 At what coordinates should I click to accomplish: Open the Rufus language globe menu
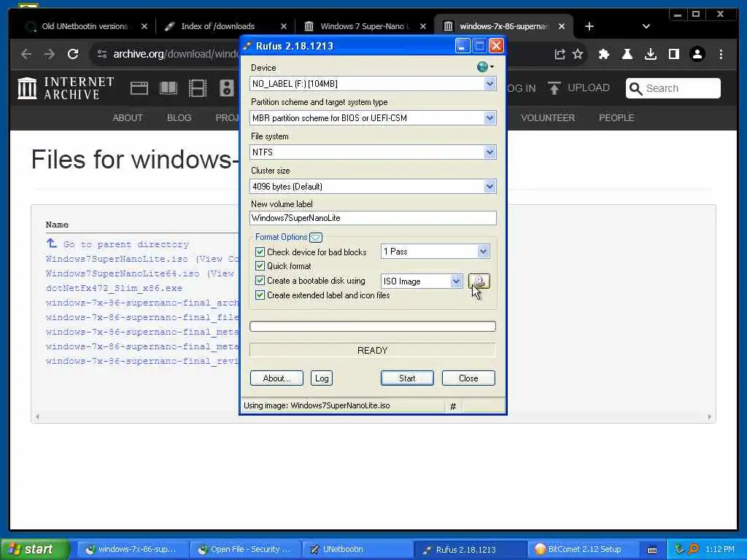click(x=485, y=66)
